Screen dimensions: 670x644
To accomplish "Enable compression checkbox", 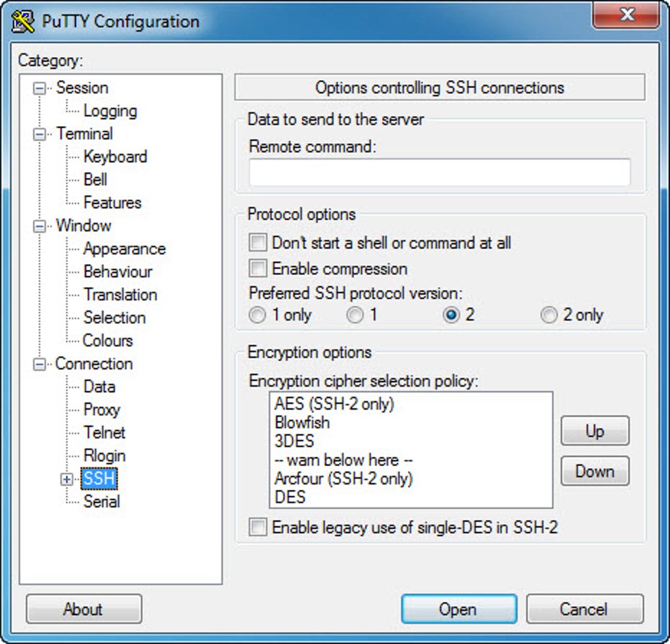I will (258, 268).
